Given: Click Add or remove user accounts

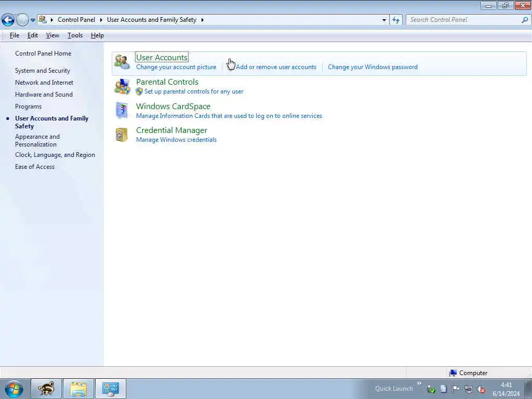Looking at the screenshot, I should [x=276, y=67].
